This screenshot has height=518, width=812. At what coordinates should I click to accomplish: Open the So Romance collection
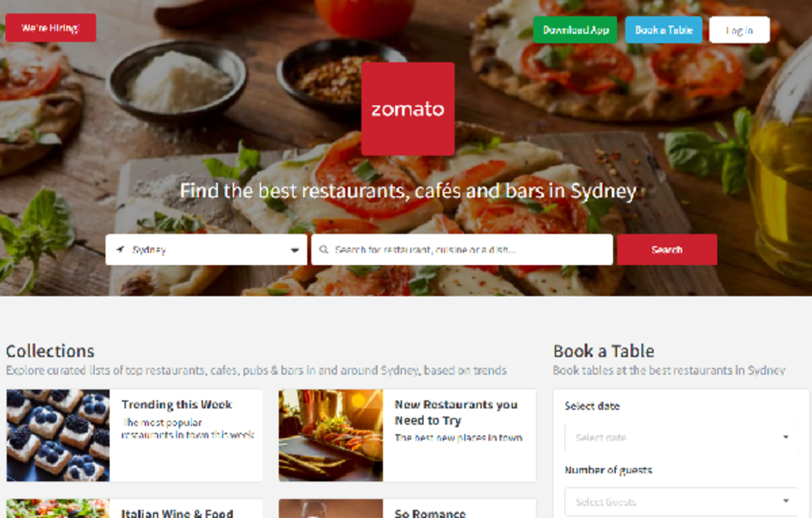[x=430, y=513]
